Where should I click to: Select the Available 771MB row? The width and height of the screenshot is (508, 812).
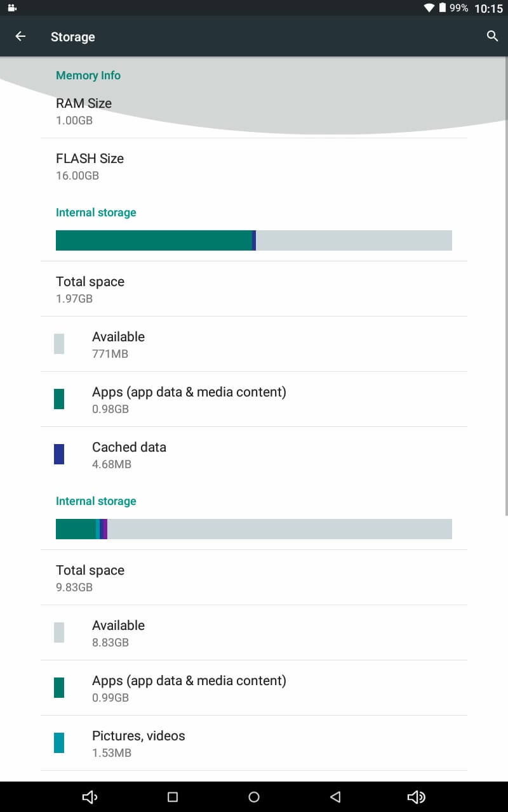tap(254, 344)
